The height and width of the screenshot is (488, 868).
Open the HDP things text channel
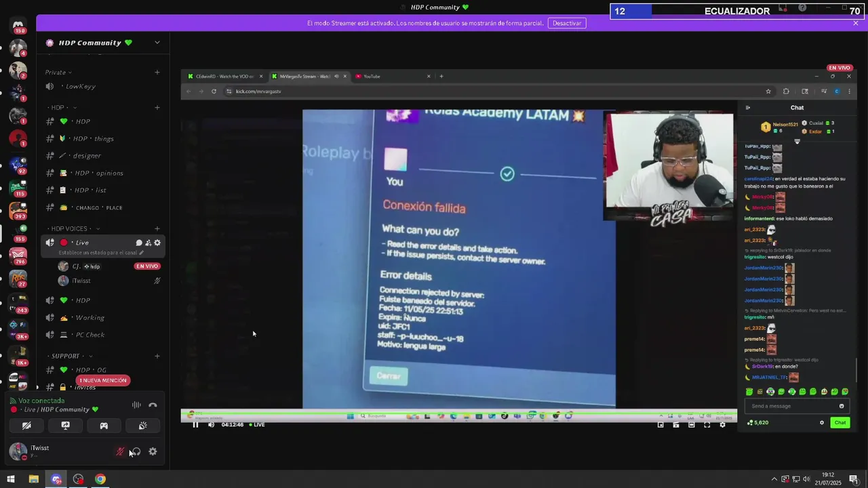[102, 139]
